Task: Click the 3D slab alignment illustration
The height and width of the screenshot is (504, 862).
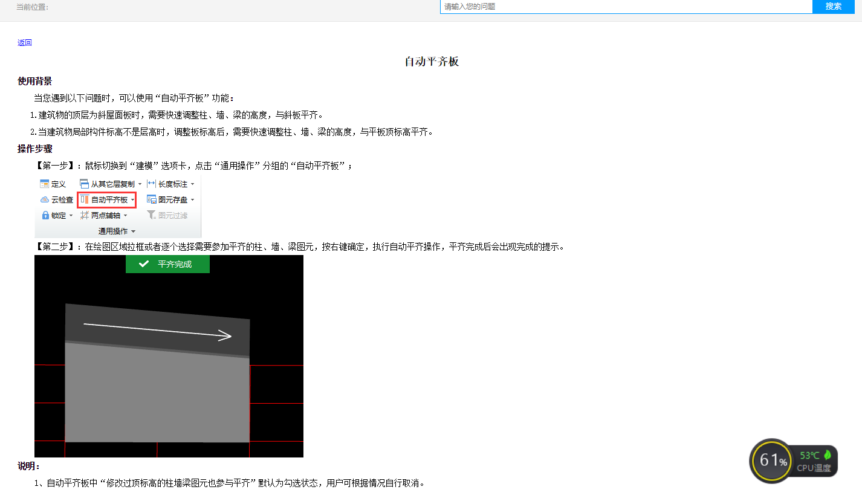Action: point(169,356)
